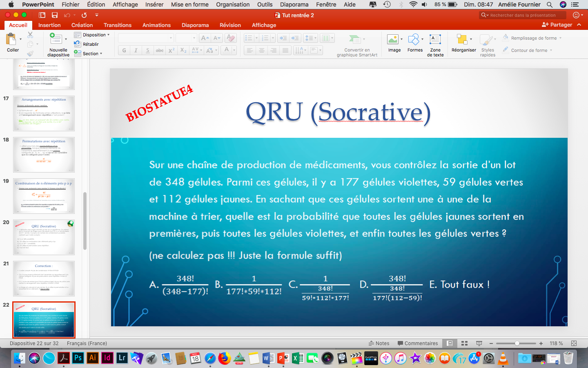Open the Diaporama menu in menu bar
Viewport: 588px width, 368px height.
[294, 4]
